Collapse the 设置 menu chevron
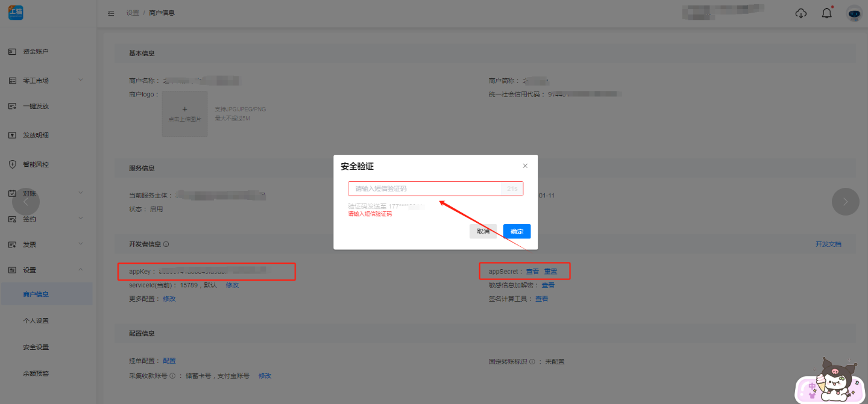 (x=81, y=270)
